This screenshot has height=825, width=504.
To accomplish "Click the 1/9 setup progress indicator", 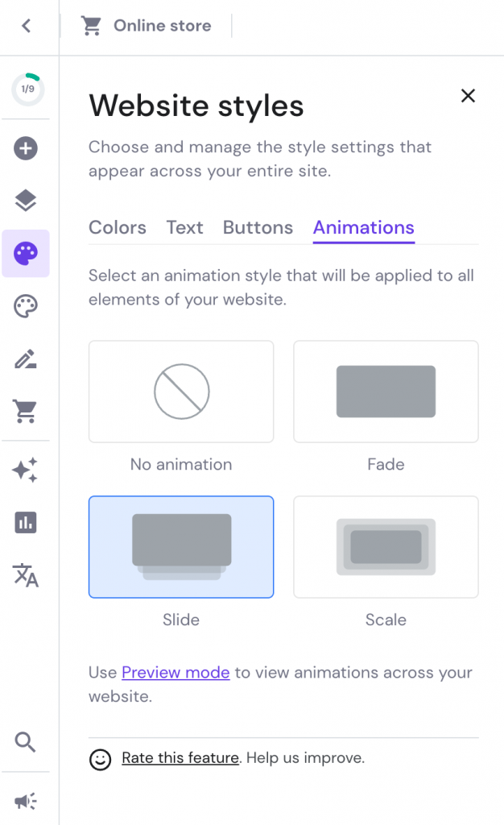I will [x=25, y=89].
